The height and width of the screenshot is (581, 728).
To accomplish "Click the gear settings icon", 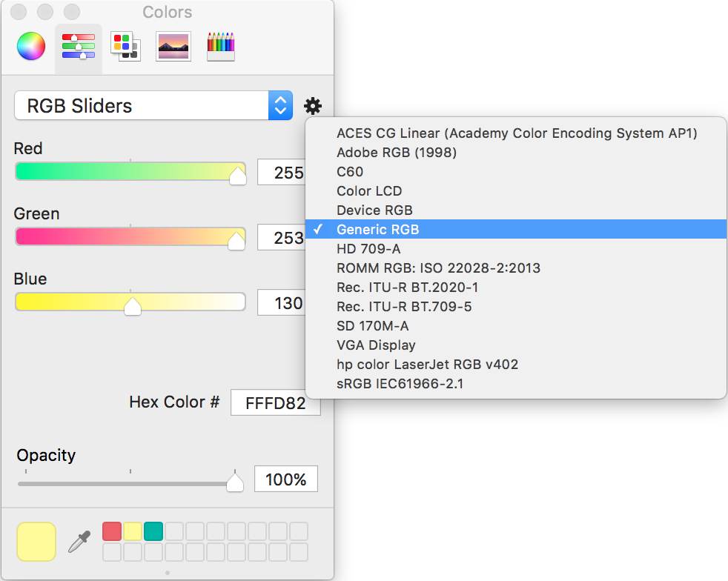I will pyautogui.click(x=313, y=105).
